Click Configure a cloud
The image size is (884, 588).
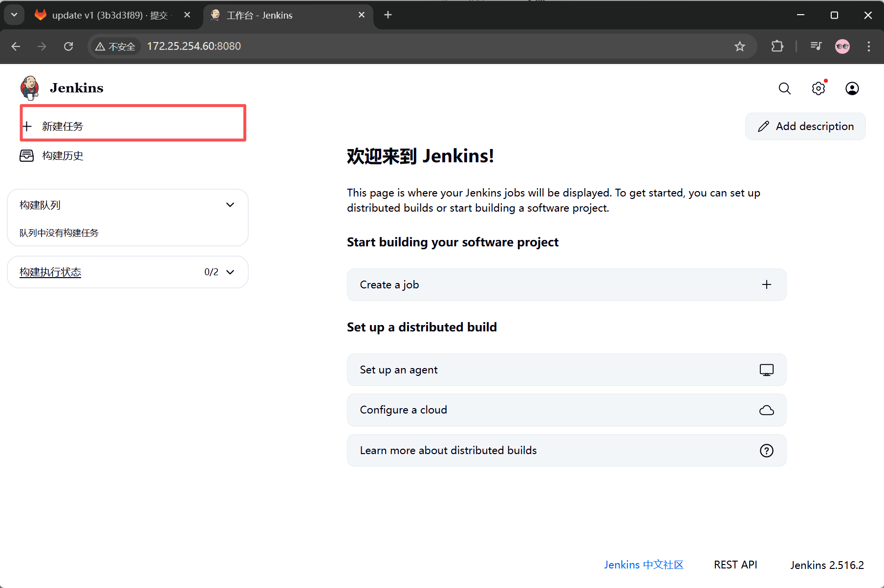pyautogui.click(x=566, y=410)
